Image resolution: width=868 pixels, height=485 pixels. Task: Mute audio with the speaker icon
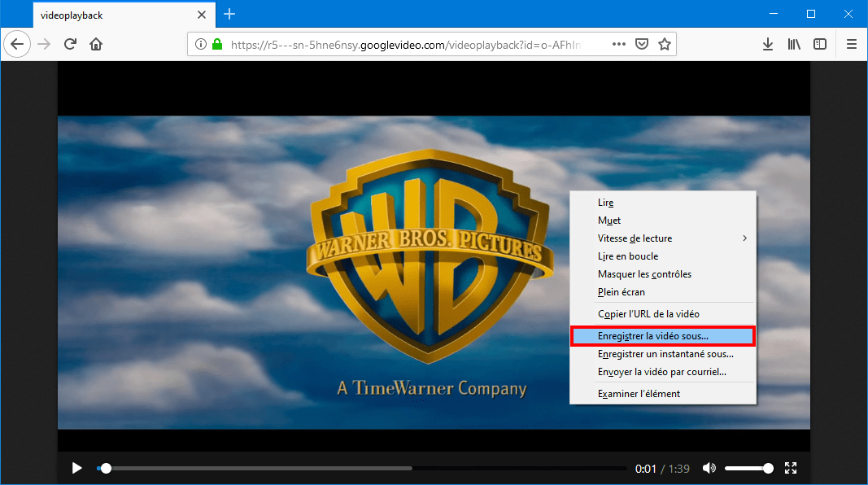pyautogui.click(x=709, y=469)
